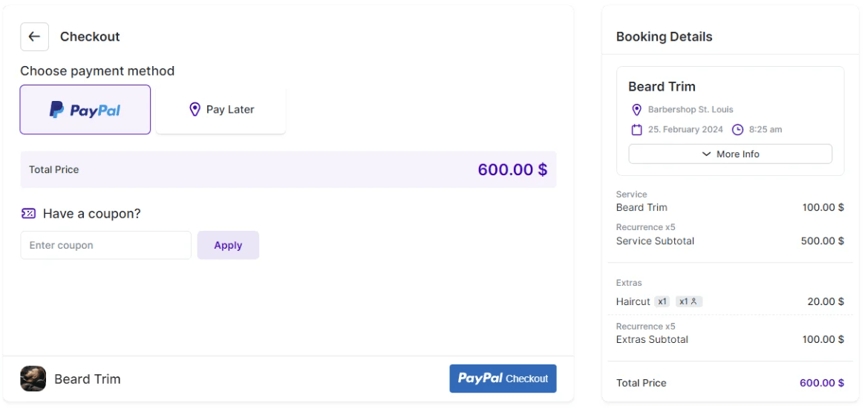
Task: Click the Beard Trim booking card title
Action: coord(662,87)
